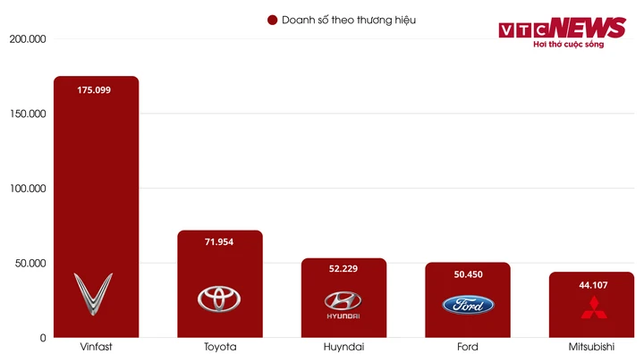Viewport: 644px width, 362px height.
Task: Click the Ford axis label
Action: 467,347
